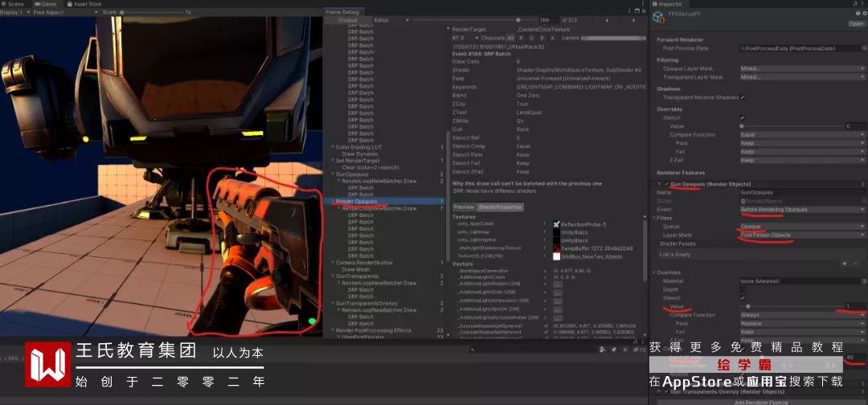The height and width of the screenshot is (405, 868).
Task: Collapse Render PostProcessing Effects tree node
Action: pyautogui.click(x=333, y=331)
